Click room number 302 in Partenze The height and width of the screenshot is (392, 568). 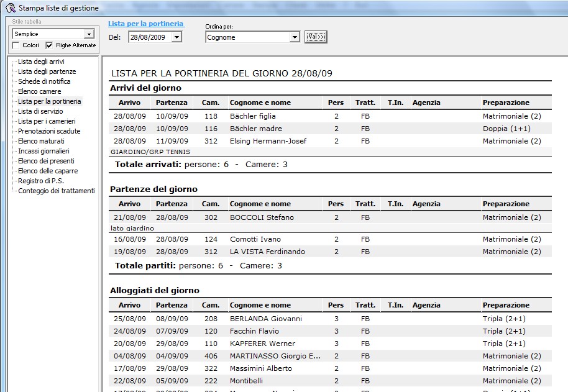211,217
